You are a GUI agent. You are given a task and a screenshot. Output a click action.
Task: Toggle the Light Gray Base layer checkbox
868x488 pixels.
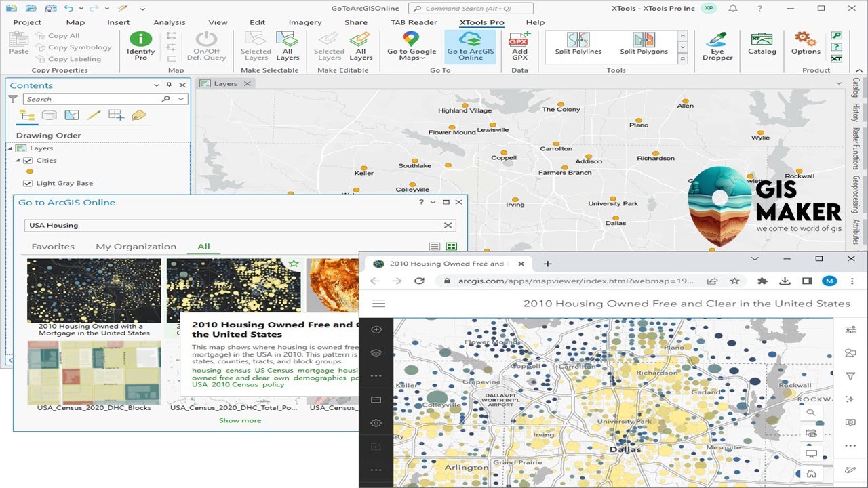coord(28,183)
